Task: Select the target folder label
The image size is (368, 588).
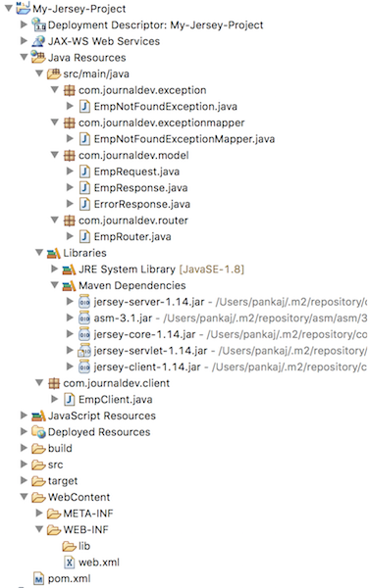Action: 63,481
